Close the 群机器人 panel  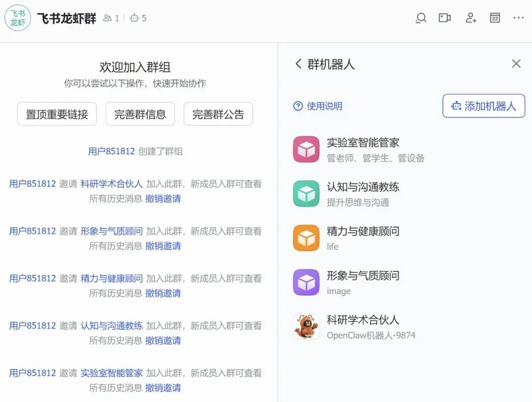pos(516,63)
